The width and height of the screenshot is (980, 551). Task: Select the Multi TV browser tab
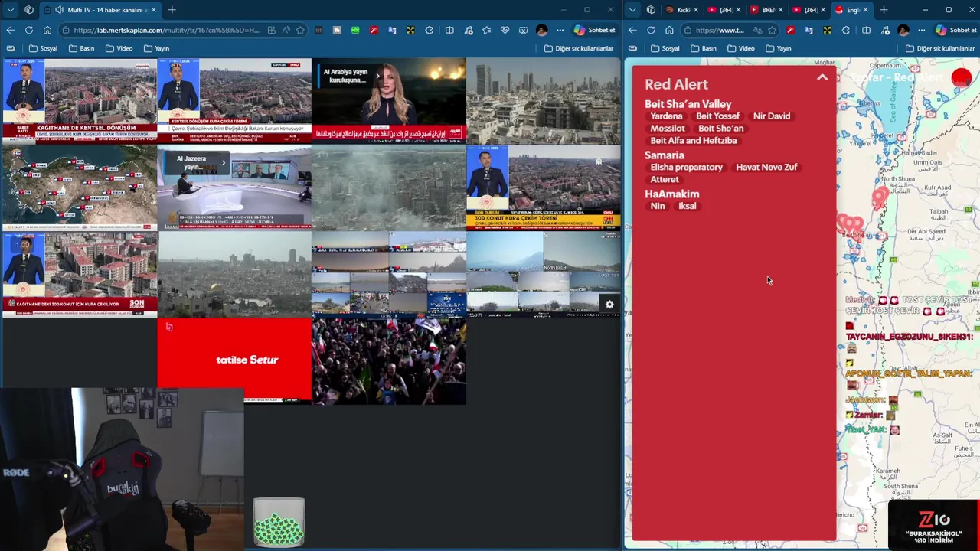101,10
